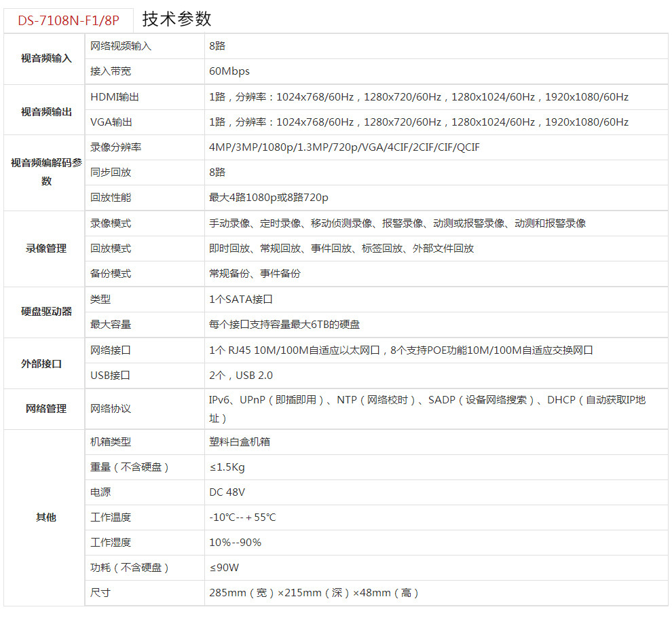Select the 4MP/3MP/1080p resolution list value

(x=345, y=147)
